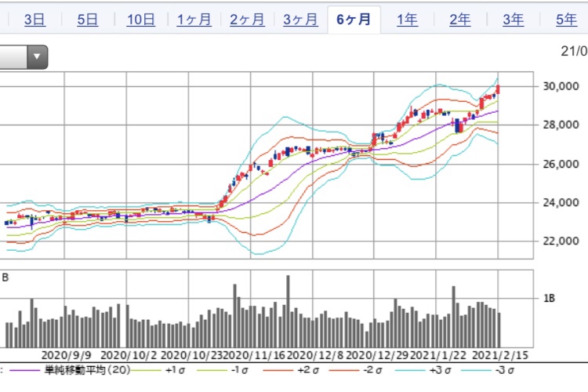Click the 2020/10/2 date label
Image resolution: width=588 pixels, height=392 pixels.
pos(129,355)
